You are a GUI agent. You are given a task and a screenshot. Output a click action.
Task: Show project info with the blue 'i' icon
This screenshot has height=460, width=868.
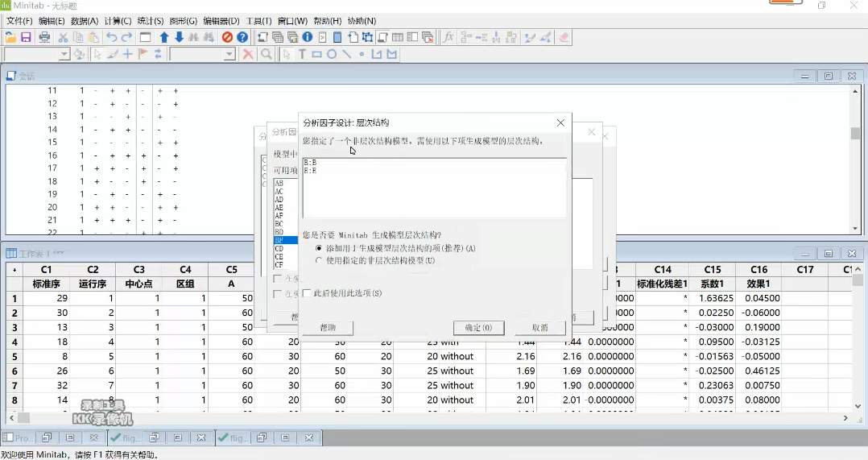(x=308, y=37)
